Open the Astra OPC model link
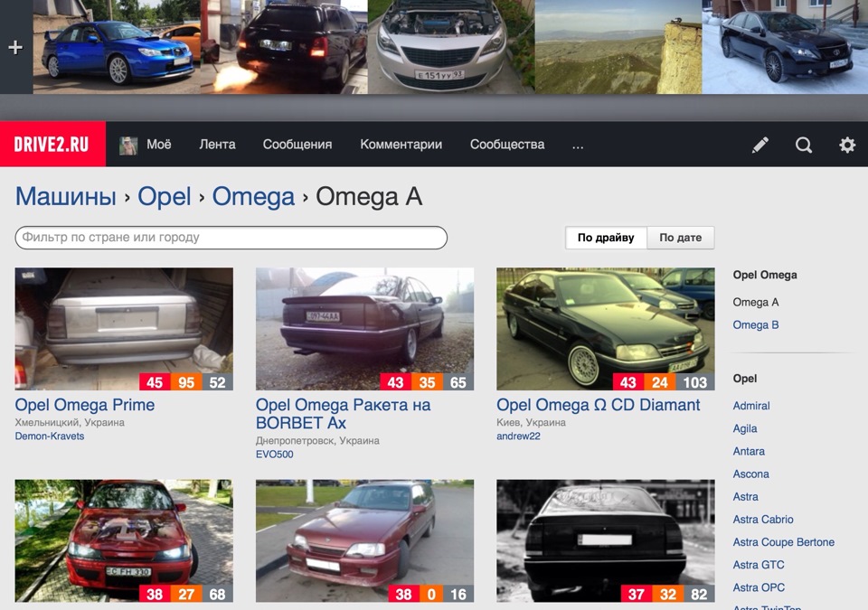The width and height of the screenshot is (868, 610). click(x=759, y=587)
